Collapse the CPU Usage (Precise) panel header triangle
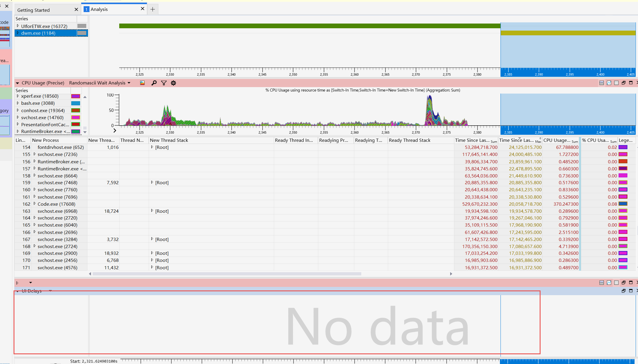This screenshot has width=638, height=364. pos(17,83)
